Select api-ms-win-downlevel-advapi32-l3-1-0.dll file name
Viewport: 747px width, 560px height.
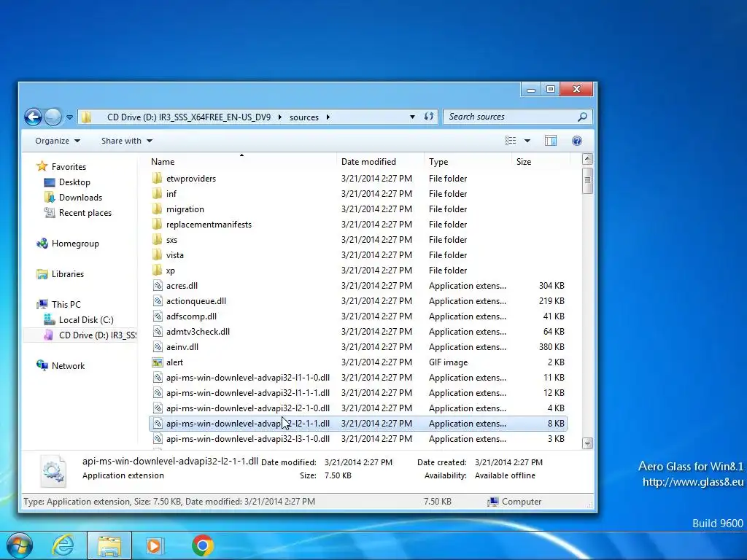(248, 438)
